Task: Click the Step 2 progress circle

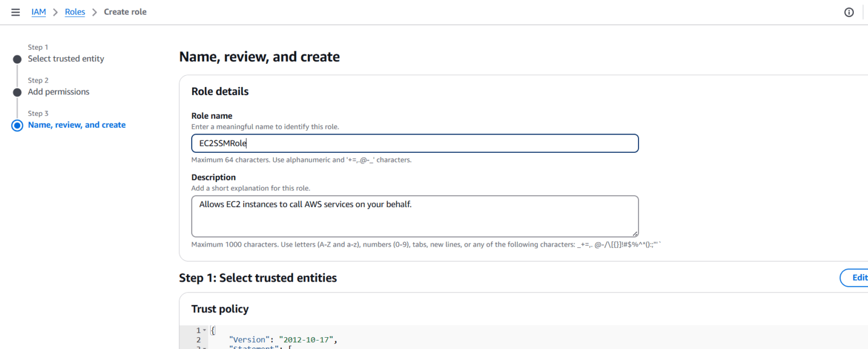Action: [17, 92]
